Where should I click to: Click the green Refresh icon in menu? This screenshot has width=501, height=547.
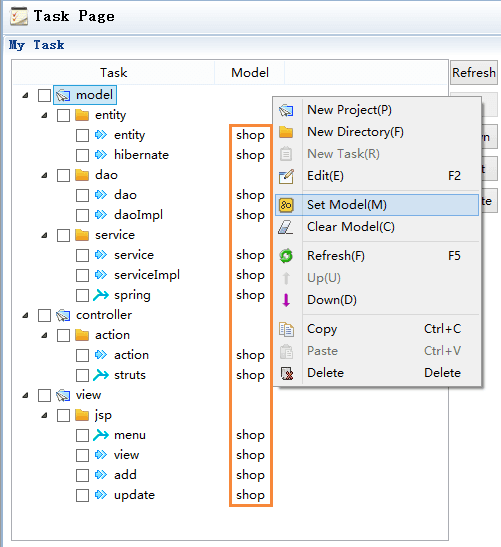coord(286,256)
